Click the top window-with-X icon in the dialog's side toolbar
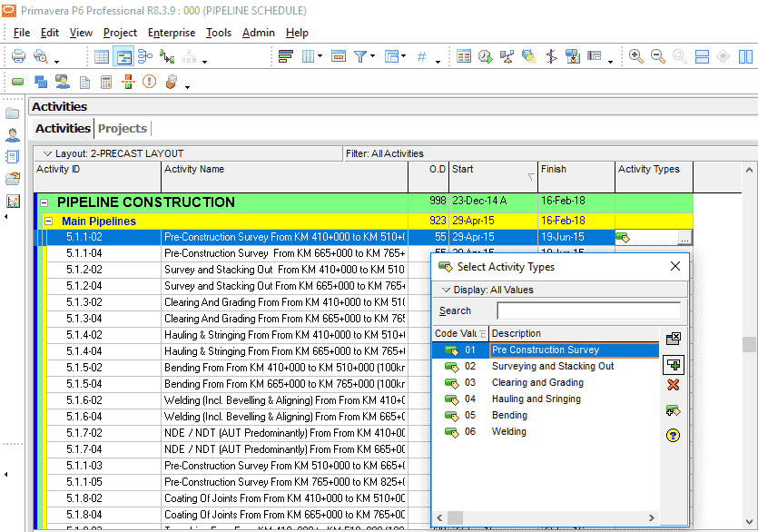Image resolution: width=758 pixels, height=532 pixels. click(x=674, y=338)
